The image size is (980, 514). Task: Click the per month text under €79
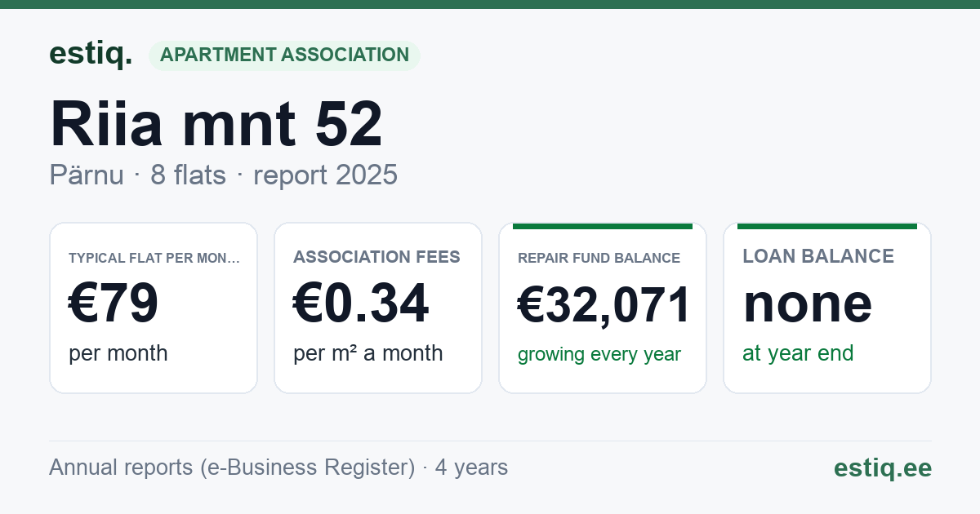click(x=118, y=353)
